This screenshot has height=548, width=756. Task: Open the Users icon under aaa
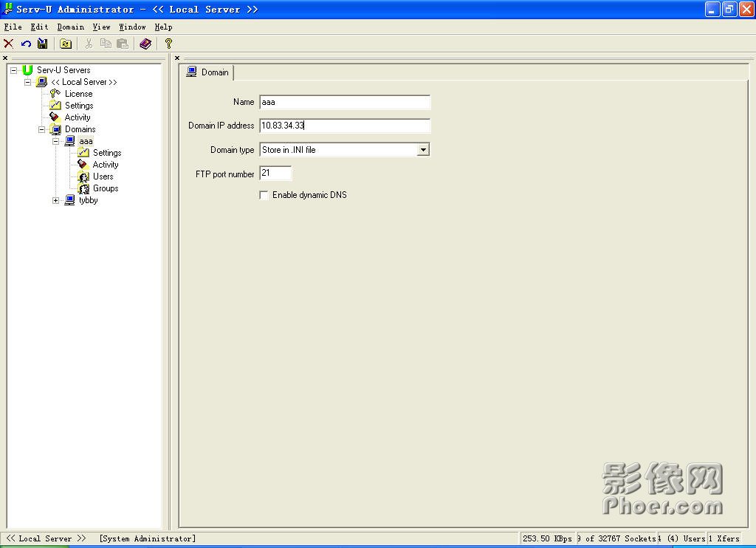[x=83, y=177]
